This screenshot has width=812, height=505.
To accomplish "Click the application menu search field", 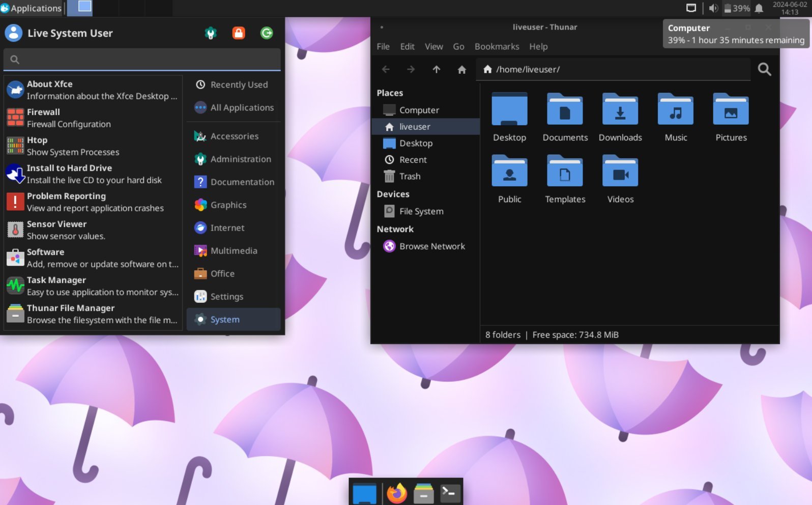I will click(x=148, y=60).
